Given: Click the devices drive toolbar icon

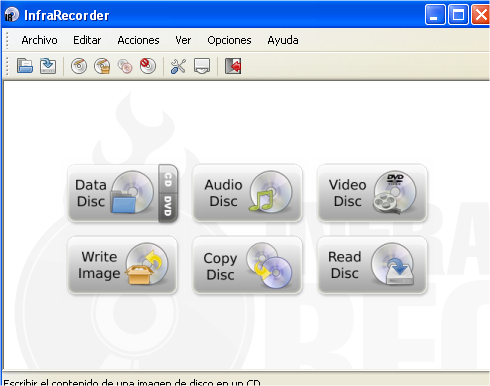Looking at the screenshot, I should 202,66.
